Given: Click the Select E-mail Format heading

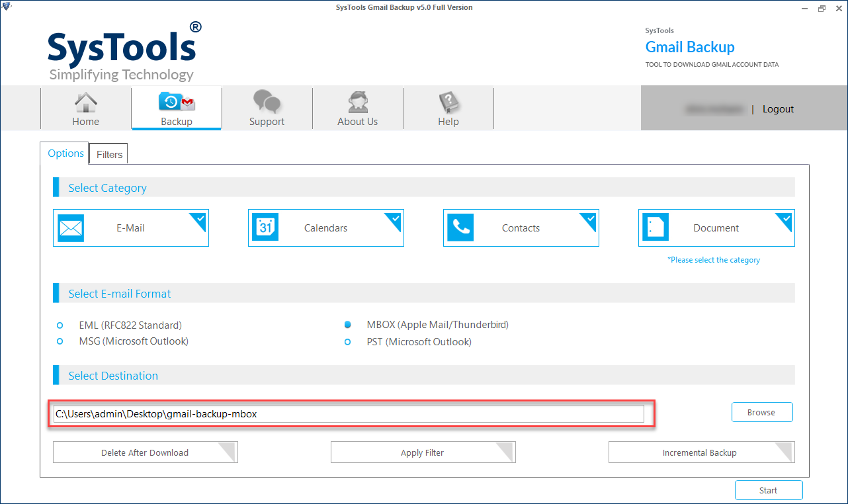Looking at the screenshot, I should [x=120, y=294].
